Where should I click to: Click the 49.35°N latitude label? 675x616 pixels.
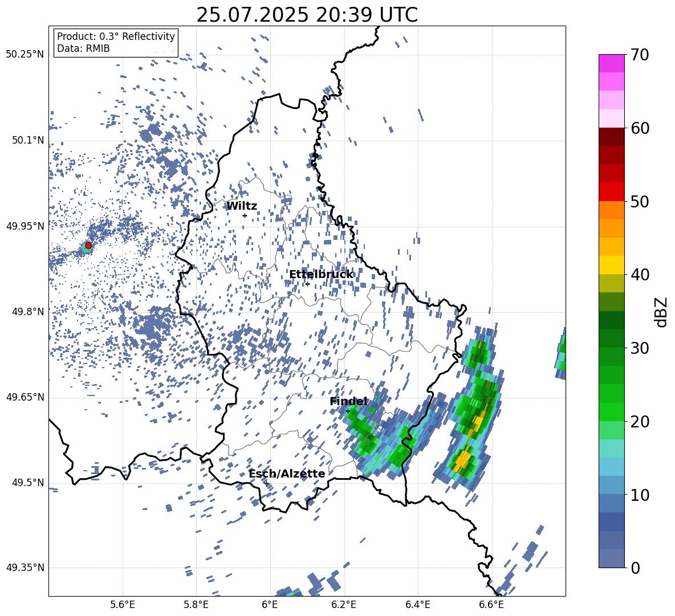coord(25,568)
